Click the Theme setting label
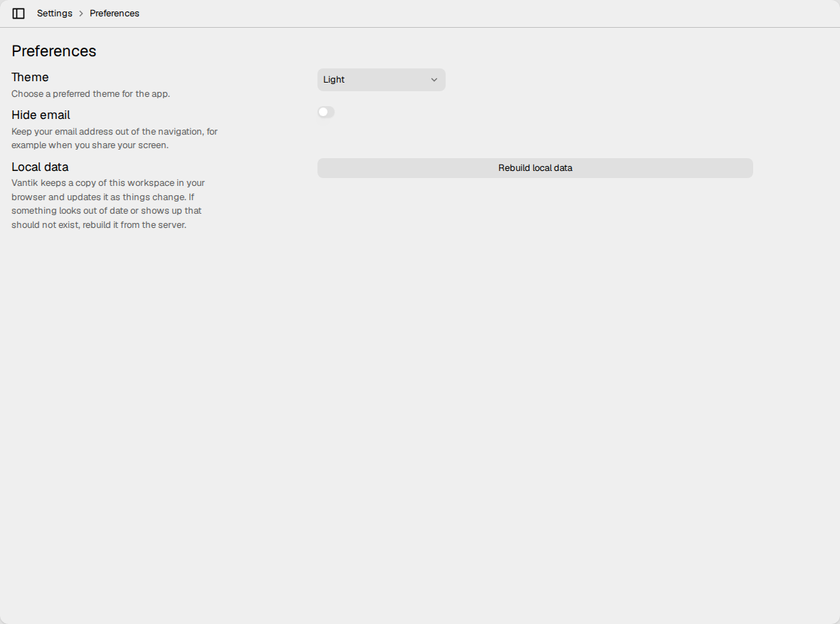 click(x=30, y=77)
